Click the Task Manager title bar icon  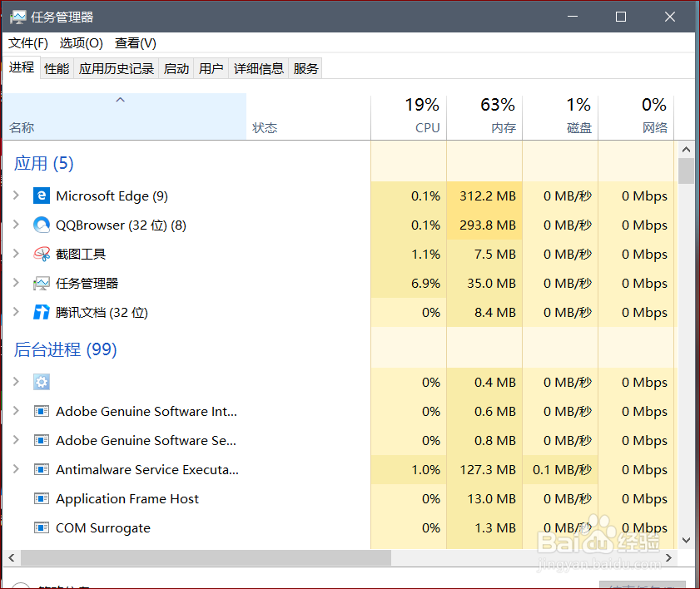click(x=17, y=17)
